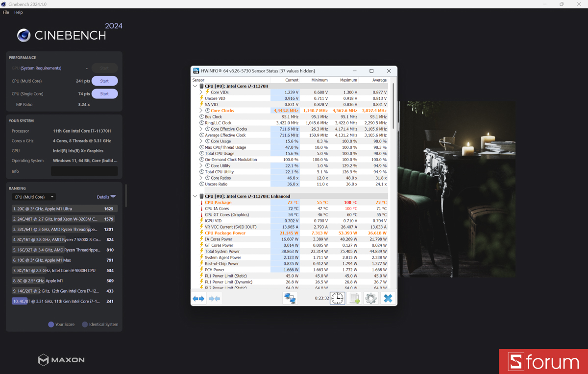
Task: Select ranking row 6 Apple M1 Max
Action: pyautogui.click(x=65, y=260)
